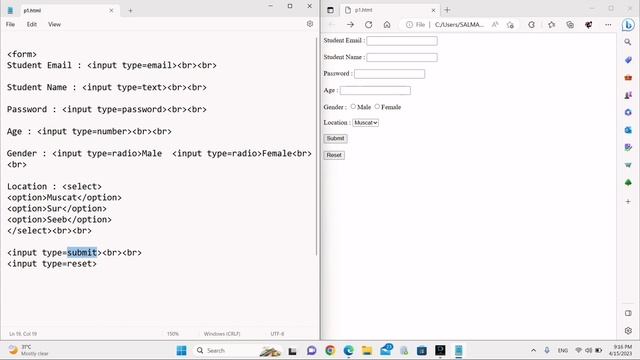
Task: Go forward in Edge browser
Action: 350,25
